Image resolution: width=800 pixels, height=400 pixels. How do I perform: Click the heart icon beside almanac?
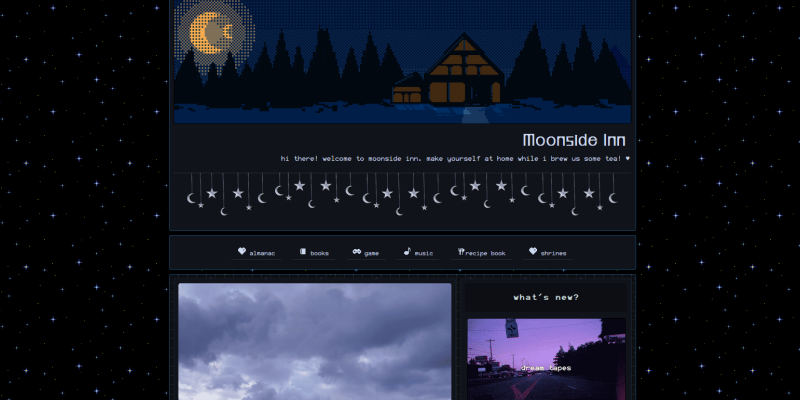point(242,252)
